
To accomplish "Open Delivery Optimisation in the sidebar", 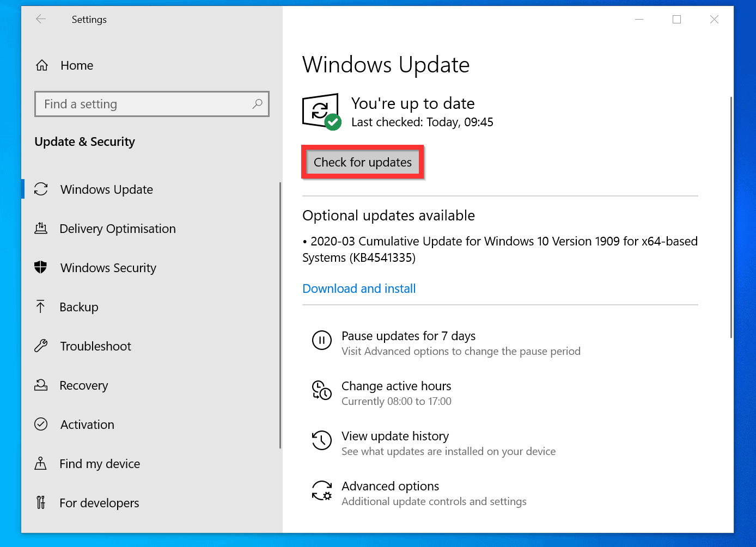I will [x=118, y=229].
